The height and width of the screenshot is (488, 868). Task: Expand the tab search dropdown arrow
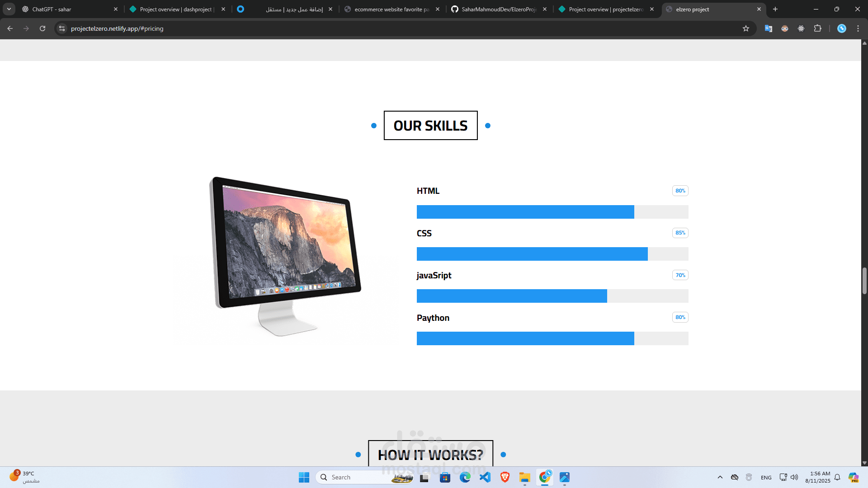pyautogui.click(x=9, y=9)
